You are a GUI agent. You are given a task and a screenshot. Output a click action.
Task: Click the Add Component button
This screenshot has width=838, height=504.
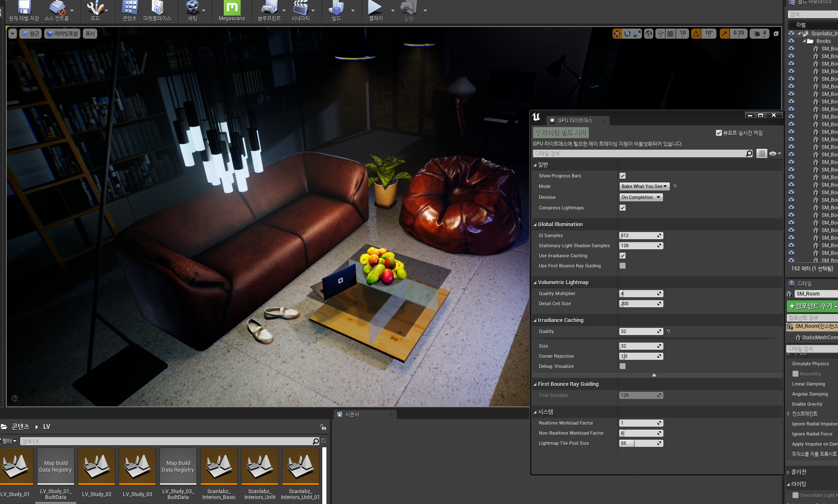(x=812, y=306)
